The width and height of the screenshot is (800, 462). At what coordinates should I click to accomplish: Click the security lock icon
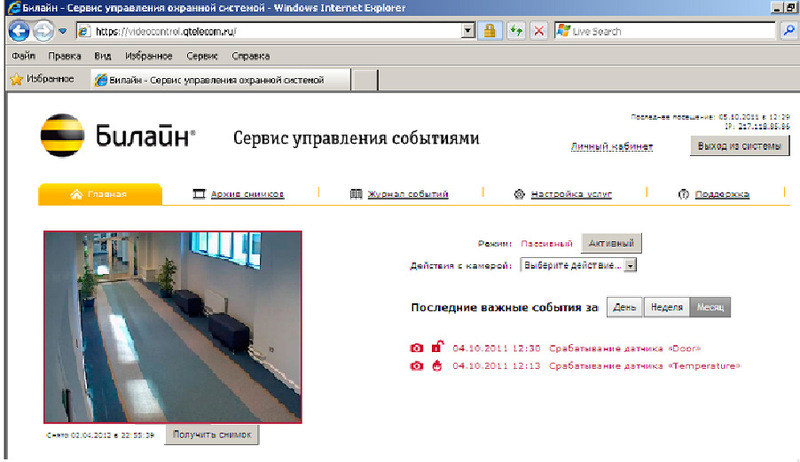click(x=490, y=32)
